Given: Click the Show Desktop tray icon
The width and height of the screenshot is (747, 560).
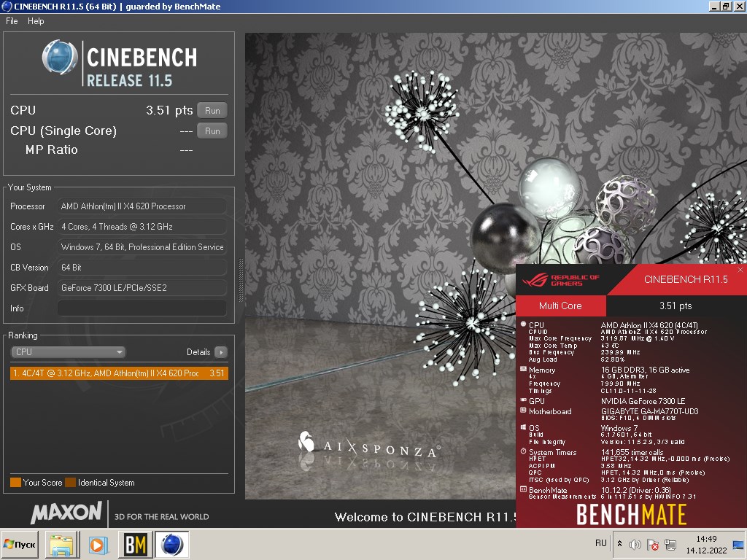Looking at the screenshot, I should point(738,545).
